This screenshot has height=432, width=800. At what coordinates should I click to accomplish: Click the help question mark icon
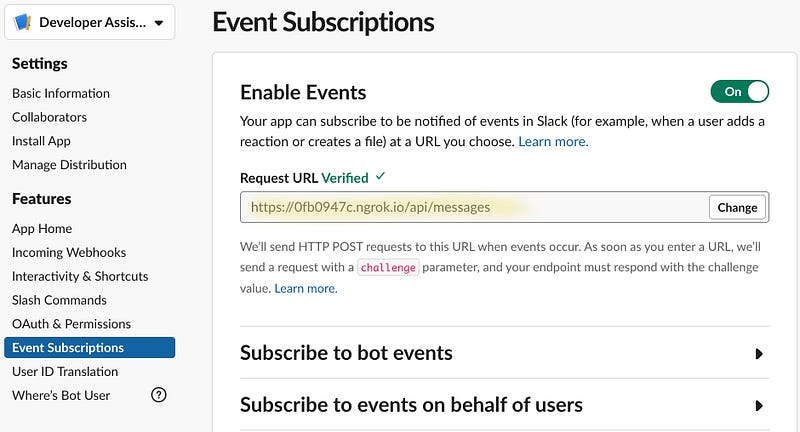click(159, 395)
